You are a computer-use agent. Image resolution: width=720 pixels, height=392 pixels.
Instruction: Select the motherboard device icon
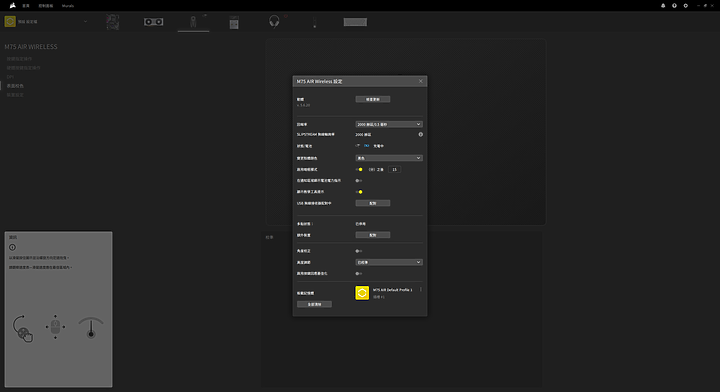(x=112, y=22)
